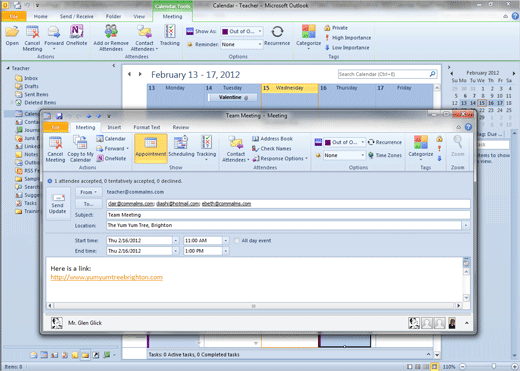Click Open in the Outlook main ribbon
This screenshot has height=371, width=520.
coord(12,35)
